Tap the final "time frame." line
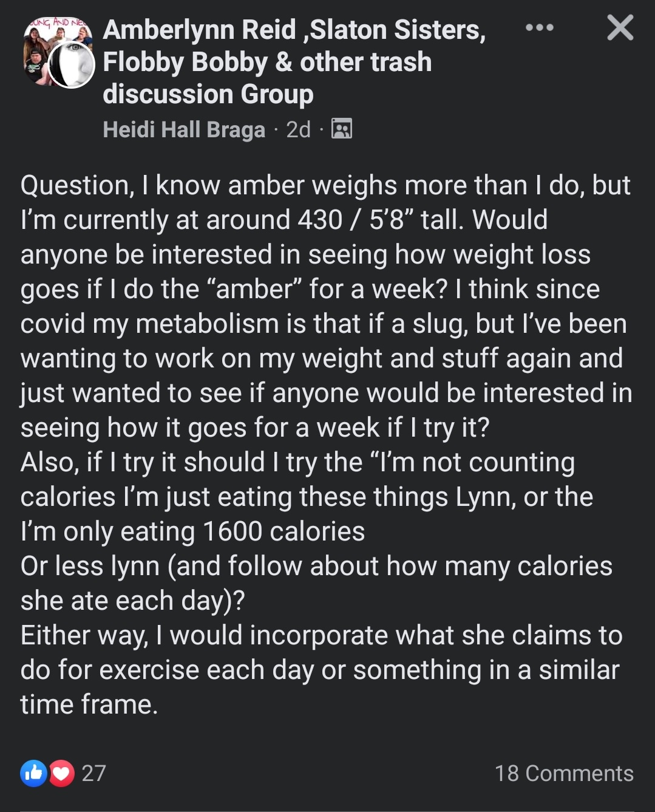Image resolution: width=655 pixels, height=812 pixels. [89, 705]
